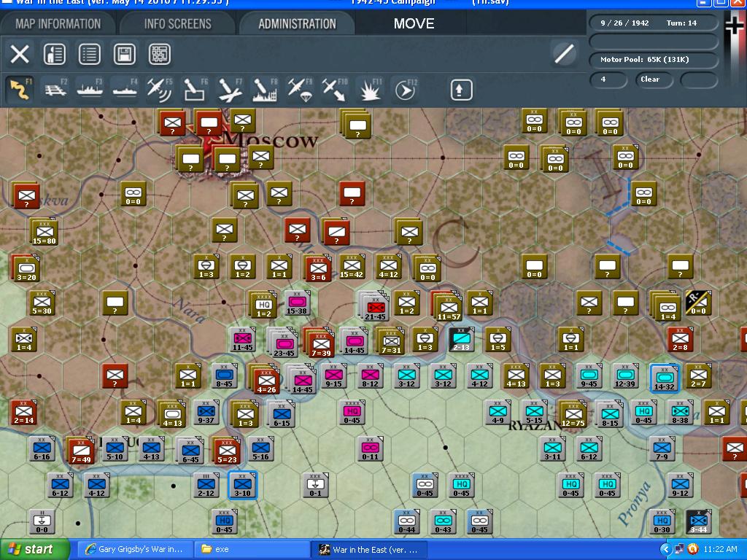Select the 0-30 blue HQ counter
The image size is (747, 560).
click(661, 521)
